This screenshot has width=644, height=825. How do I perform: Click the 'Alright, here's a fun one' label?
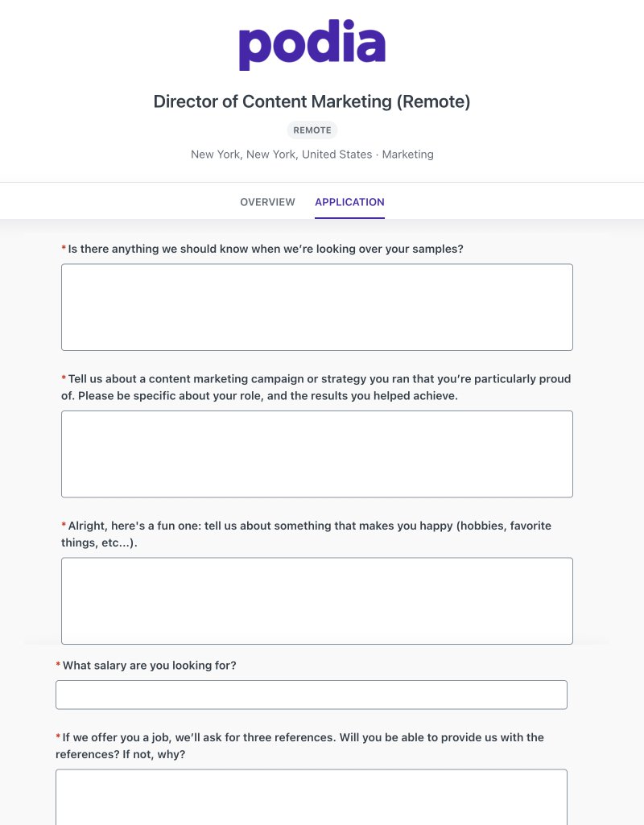pyautogui.click(x=306, y=534)
